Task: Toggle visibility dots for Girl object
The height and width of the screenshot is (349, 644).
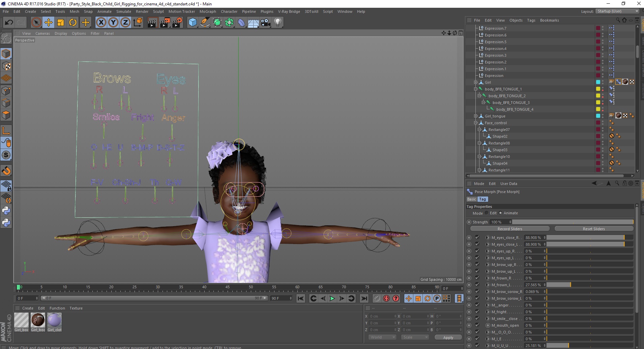Action: click(603, 82)
